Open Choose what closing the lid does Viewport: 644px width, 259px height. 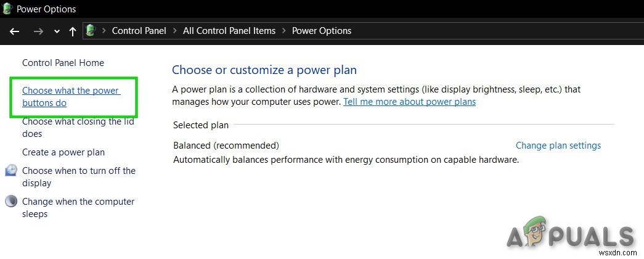click(78, 128)
